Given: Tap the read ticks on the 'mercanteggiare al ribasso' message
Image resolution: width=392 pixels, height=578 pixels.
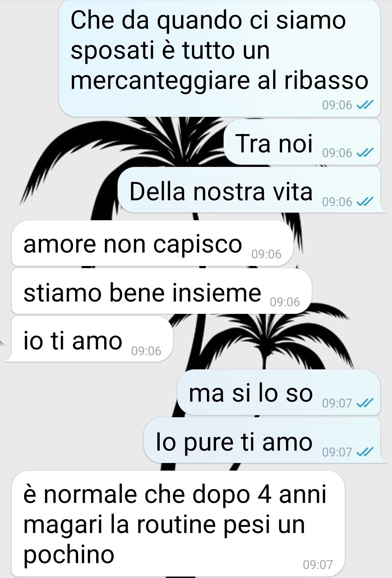Looking at the screenshot, I should [x=365, y=105].
